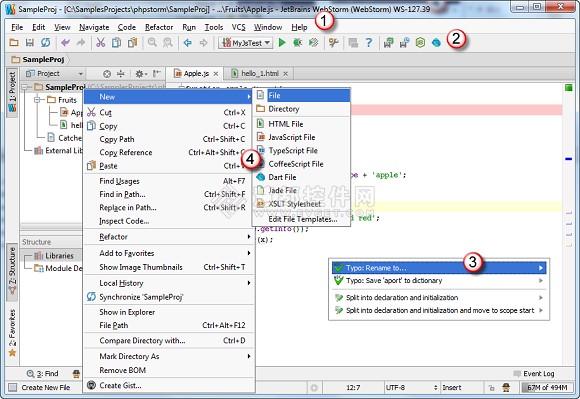Open the Navigate menu
Image resolution: width=580 pixels, height=399 pixels.
[94, 27]
